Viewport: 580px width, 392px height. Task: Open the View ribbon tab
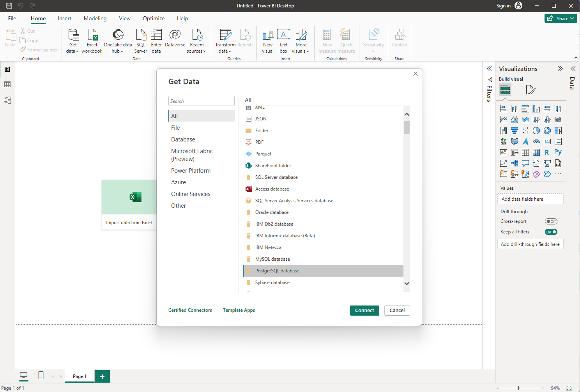tap(125, 18)
